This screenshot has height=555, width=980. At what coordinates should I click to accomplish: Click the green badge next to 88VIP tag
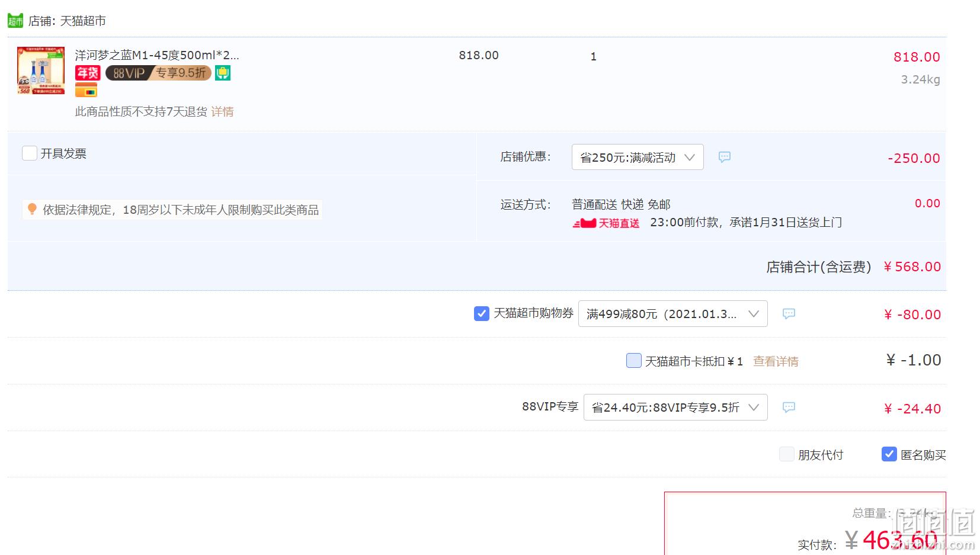click(x=223, y=73)
